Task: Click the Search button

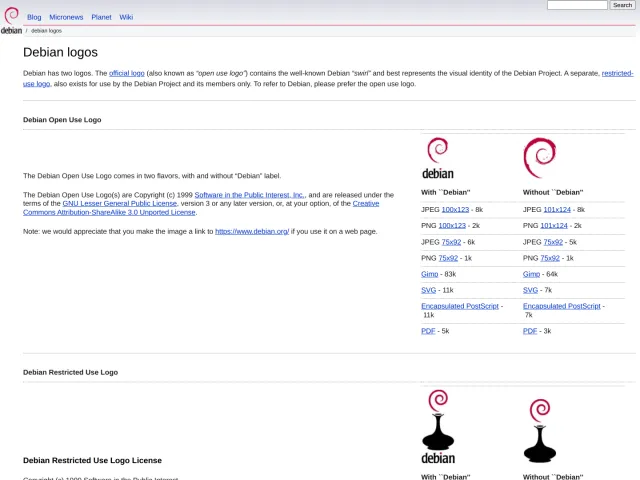Action: (x=622, y=5)
